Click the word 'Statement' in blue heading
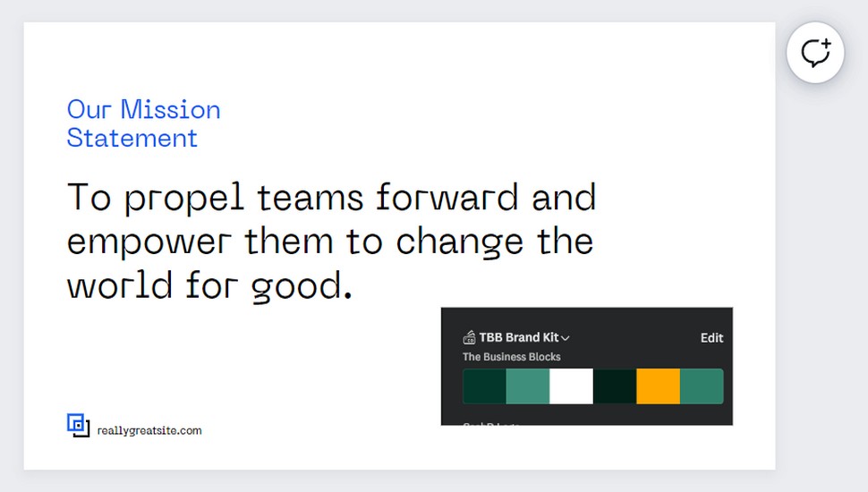Viewport: 868px width, 492px height. [132, 138]
